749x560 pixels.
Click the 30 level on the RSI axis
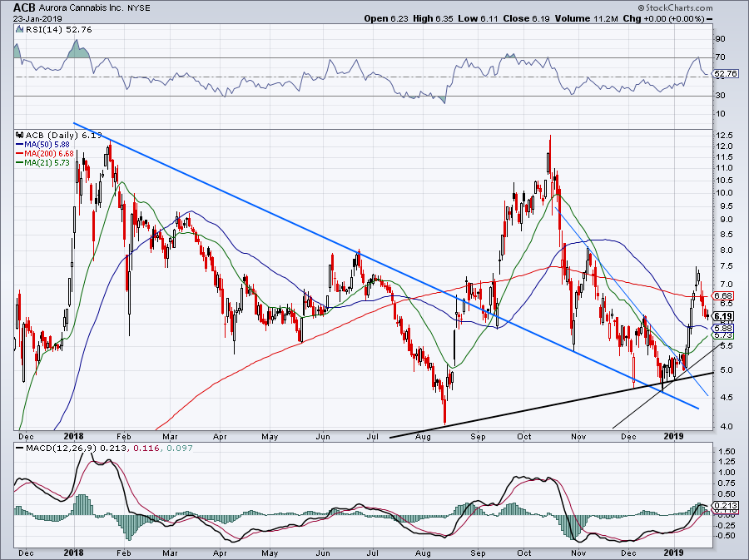coord(721,96)
